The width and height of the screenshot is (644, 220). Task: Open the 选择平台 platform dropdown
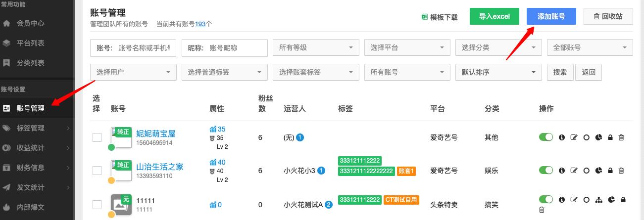tap(407, 47)
